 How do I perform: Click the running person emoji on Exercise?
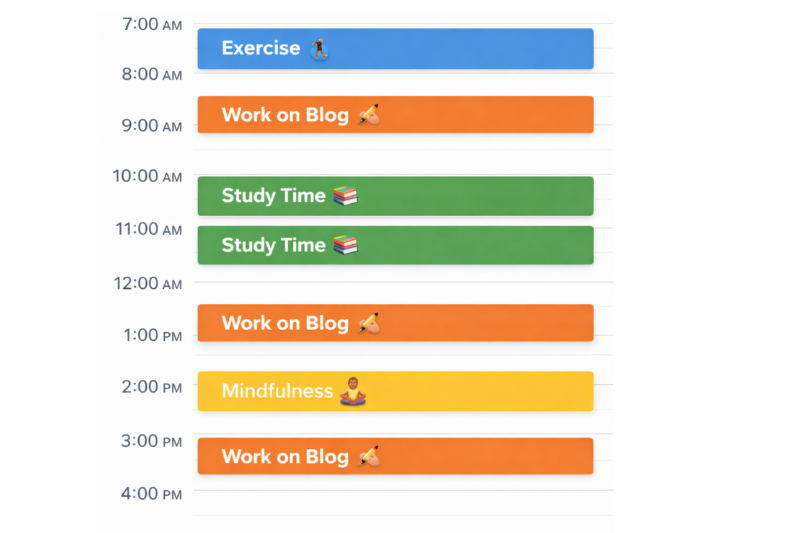click(x=319, y=48)
